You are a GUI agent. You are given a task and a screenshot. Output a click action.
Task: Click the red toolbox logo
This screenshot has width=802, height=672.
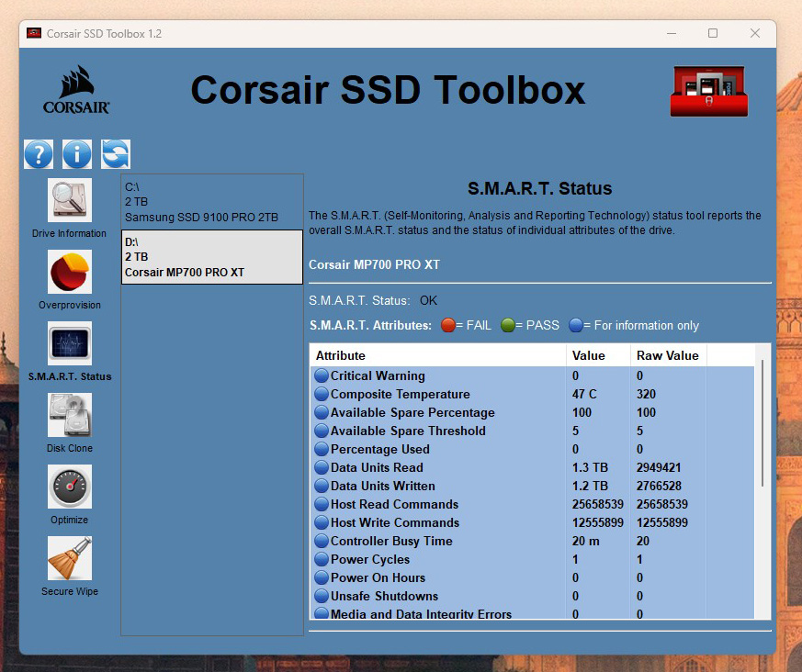708,91
